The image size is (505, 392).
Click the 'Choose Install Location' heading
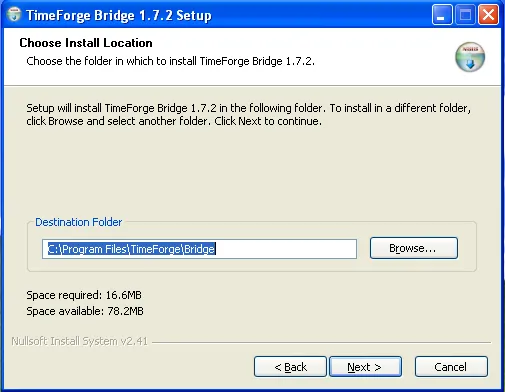(x=86, y=43)
